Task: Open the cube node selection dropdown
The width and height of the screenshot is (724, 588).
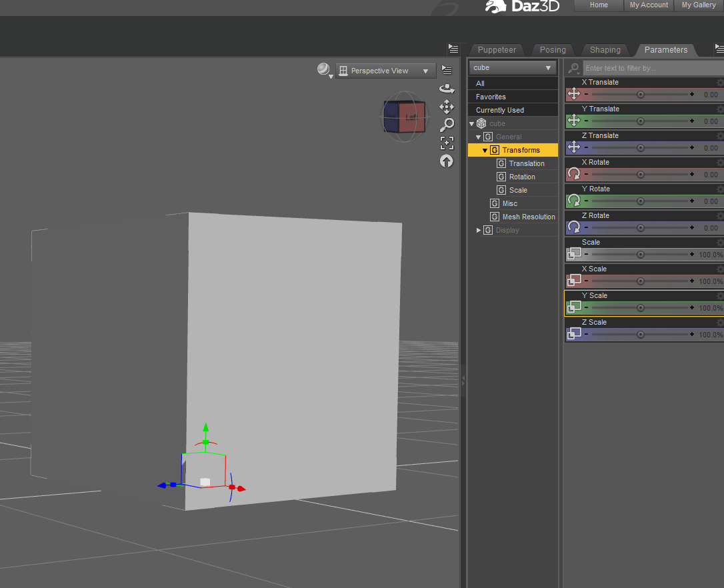Action: 512,67
